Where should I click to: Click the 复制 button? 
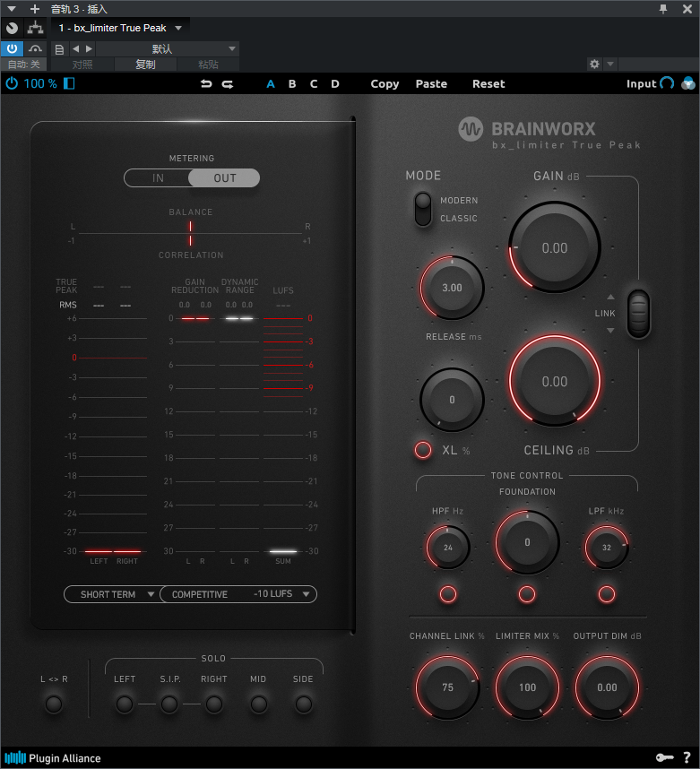145,65
